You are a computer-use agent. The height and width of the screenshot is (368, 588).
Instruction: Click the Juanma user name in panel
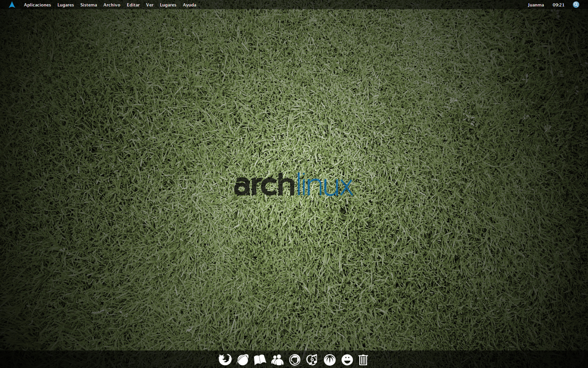[536, 5]
